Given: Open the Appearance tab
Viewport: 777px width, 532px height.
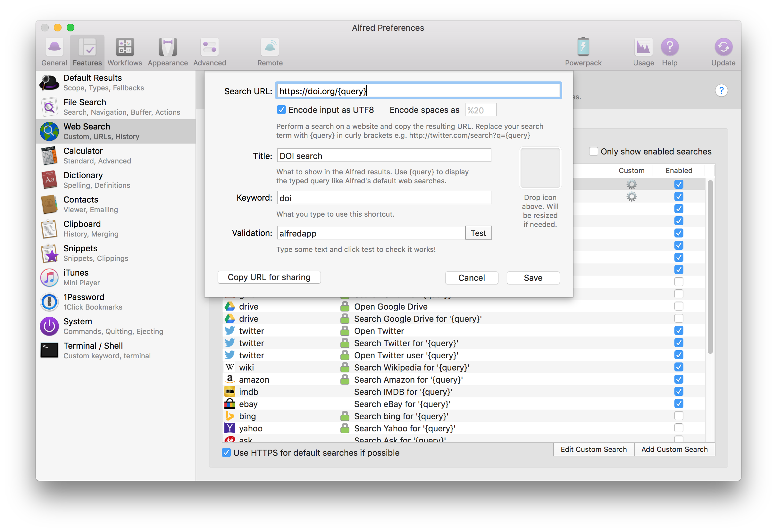Looking at the screenshot, I should [x=168, y=52].
